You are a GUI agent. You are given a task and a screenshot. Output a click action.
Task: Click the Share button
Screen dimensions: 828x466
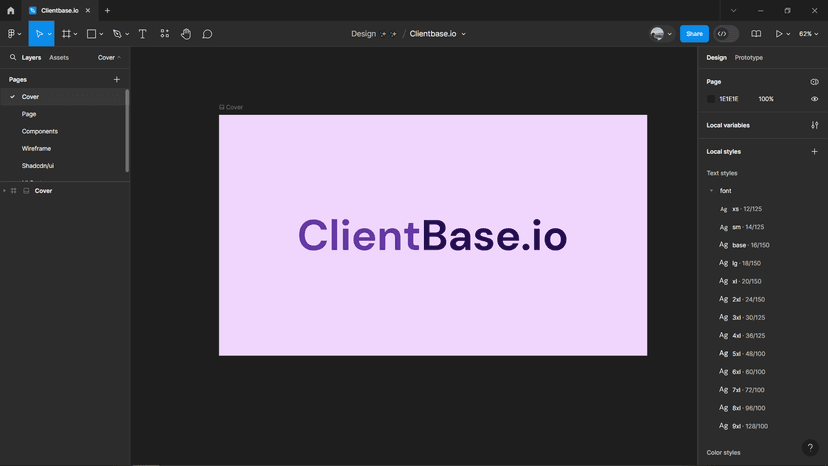tap(694, 34)
